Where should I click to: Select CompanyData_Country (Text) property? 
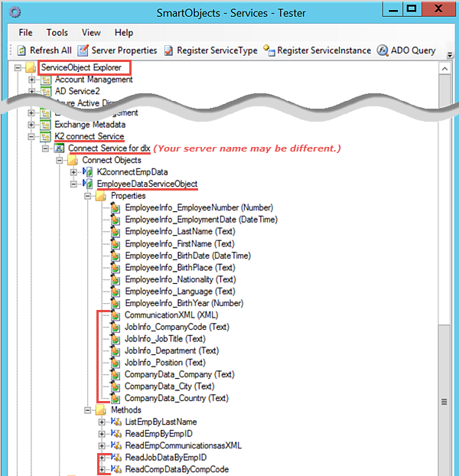point(176,398)
